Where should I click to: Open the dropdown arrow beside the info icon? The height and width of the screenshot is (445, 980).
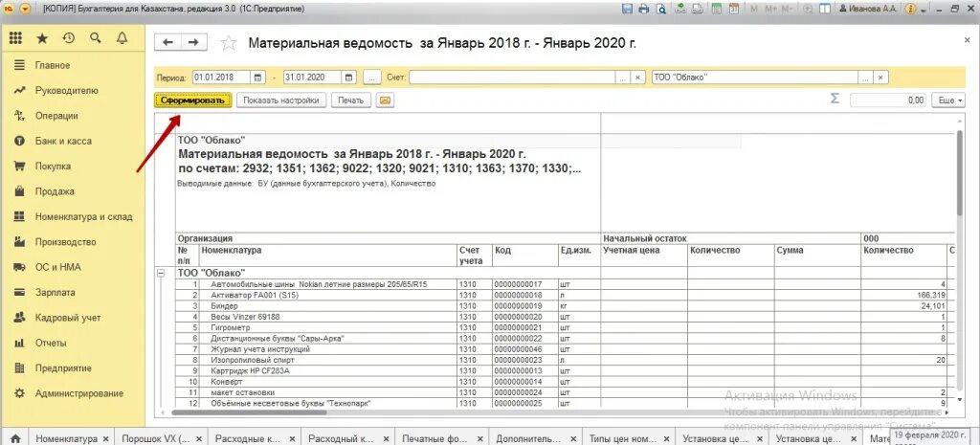click(x=924, y=10)
